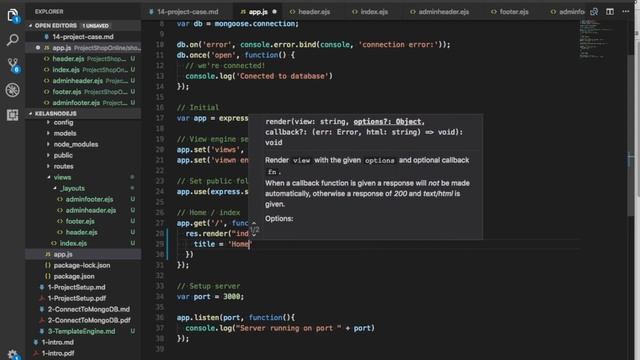Open adminfooter.ejs in Open Editors list
This screenshot has height=360, width=640.
(84, 103)
